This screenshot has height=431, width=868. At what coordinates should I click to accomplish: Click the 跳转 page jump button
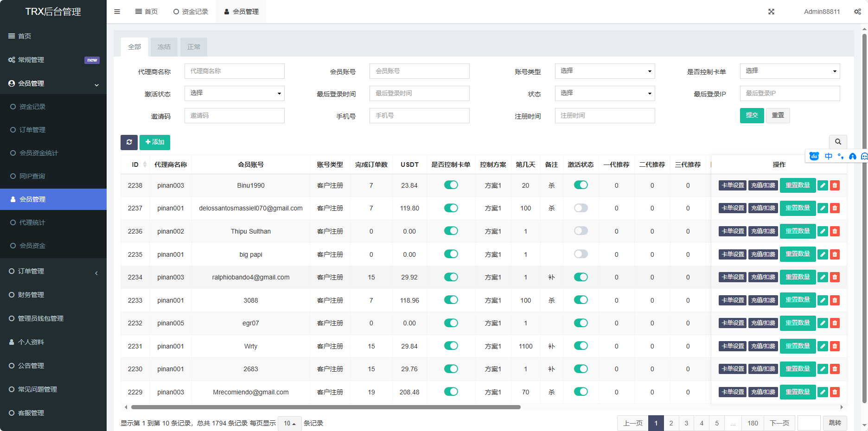pyautogui.click(x=835, y=423)
